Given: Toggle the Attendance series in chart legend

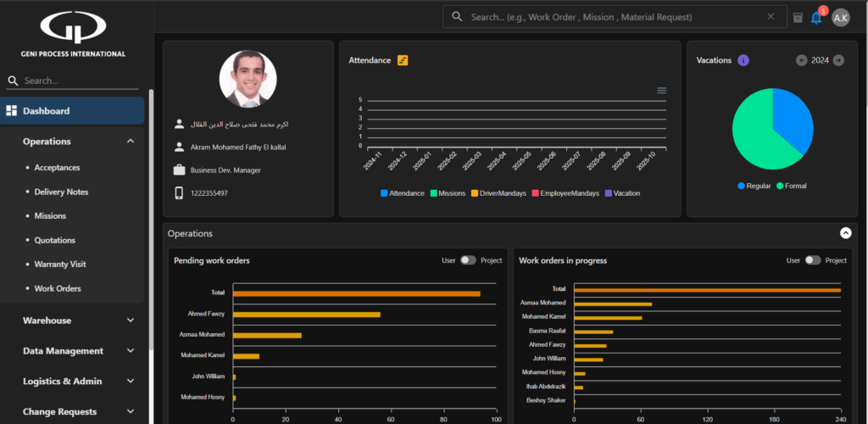Looking at the screenshot, I should click(x=402, y=193).
